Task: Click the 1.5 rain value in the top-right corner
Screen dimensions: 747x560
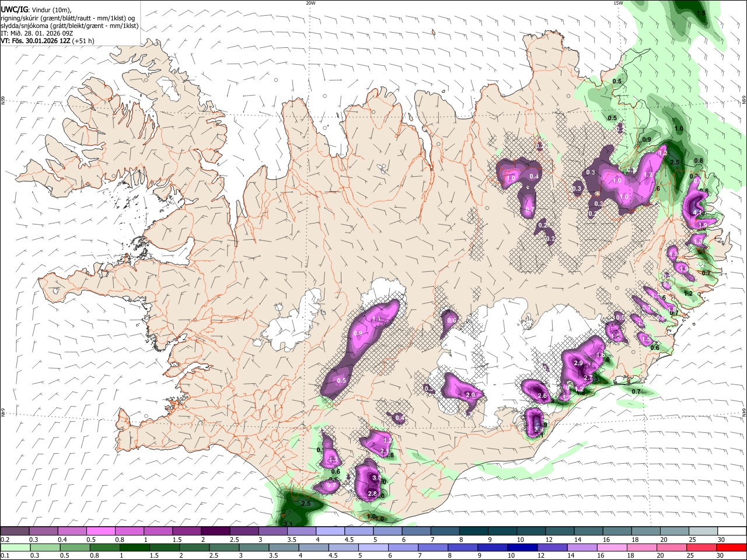Action: pyautogui.click(x=701, y=13)
